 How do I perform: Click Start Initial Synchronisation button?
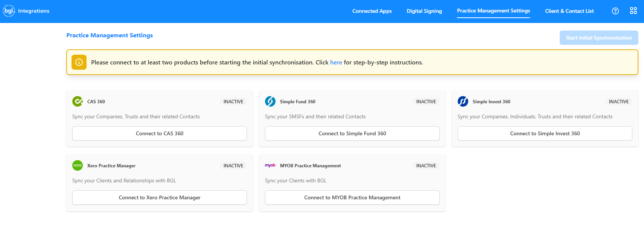point(599,38)
